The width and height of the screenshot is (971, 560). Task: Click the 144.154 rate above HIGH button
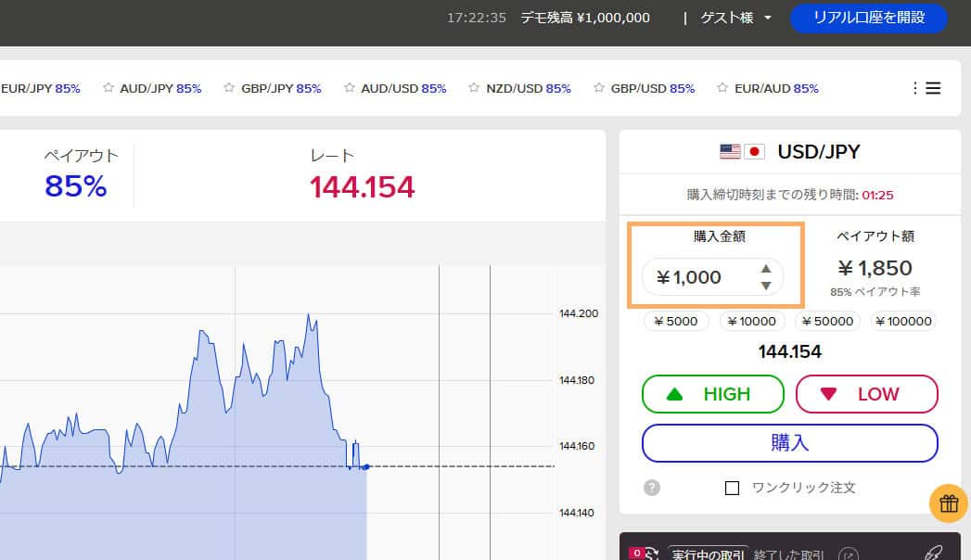click(790, 351)
